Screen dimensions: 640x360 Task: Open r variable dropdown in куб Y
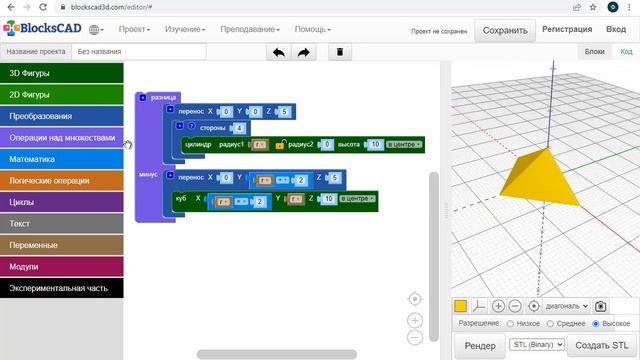296,199
